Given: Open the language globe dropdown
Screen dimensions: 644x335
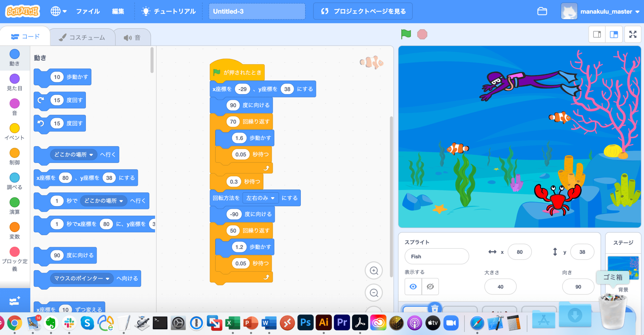Looking at the screenshot, I should click(x=58, y=11).
